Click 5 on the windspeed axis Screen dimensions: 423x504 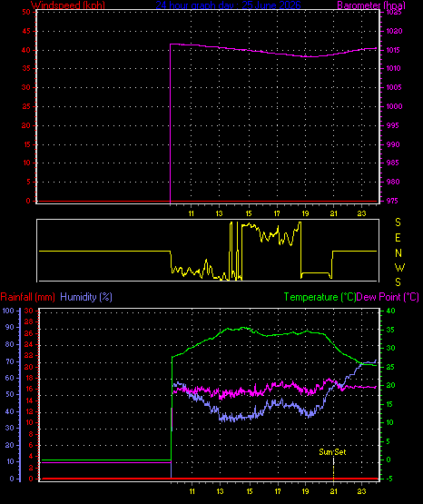[28, 182]
